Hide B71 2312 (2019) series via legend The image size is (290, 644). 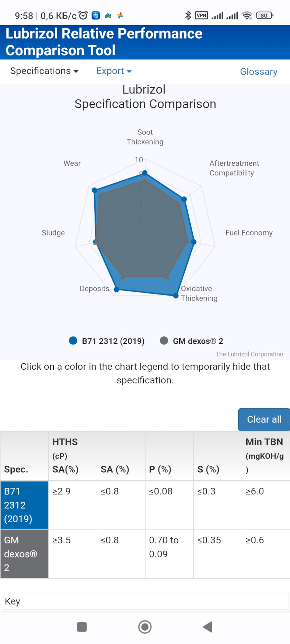[x=107, y=341]
